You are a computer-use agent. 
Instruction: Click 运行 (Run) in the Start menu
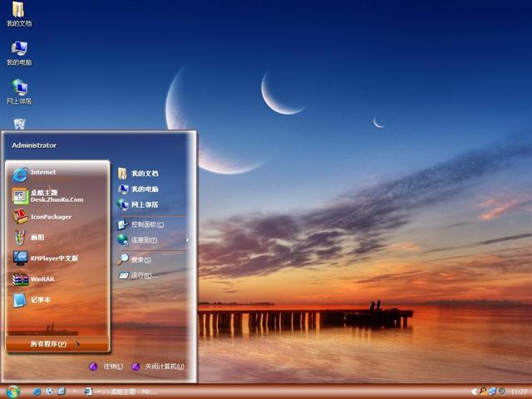click(x=143, y=275)
